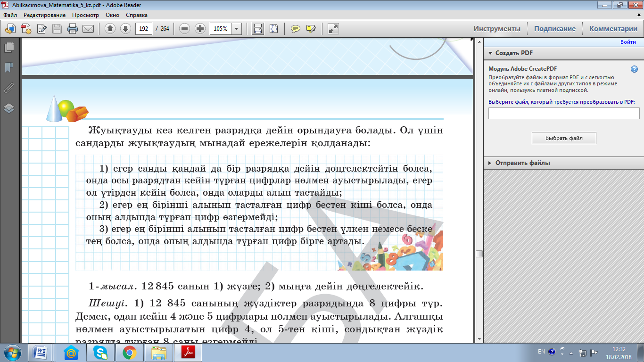Open the Windows Start menu
The height and width of the screenshot is (362, 644).
click(13, 353)
